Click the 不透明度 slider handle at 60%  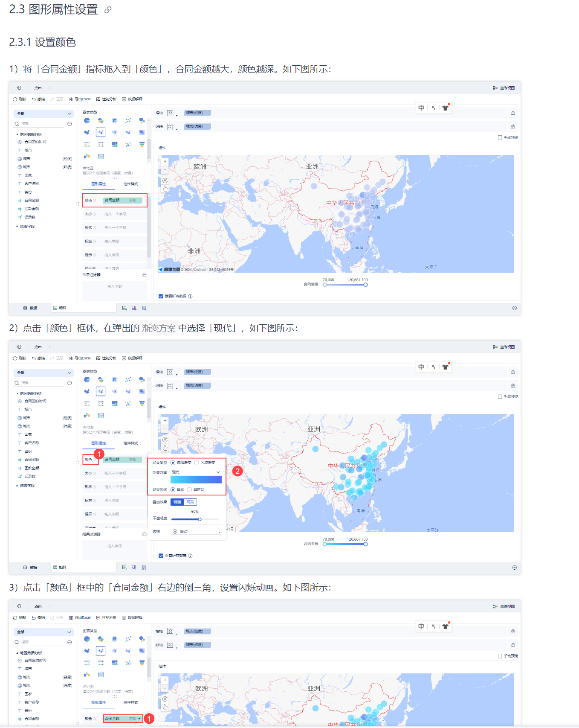[200, 519]
